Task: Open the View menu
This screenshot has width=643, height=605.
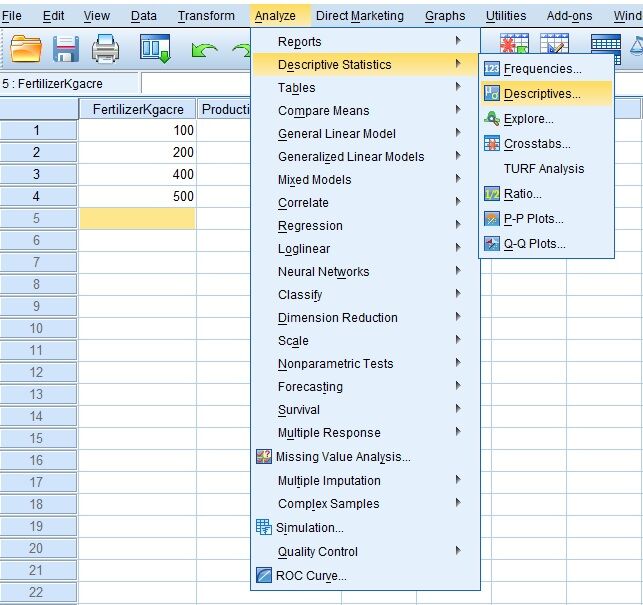Action: pos(96,16)
